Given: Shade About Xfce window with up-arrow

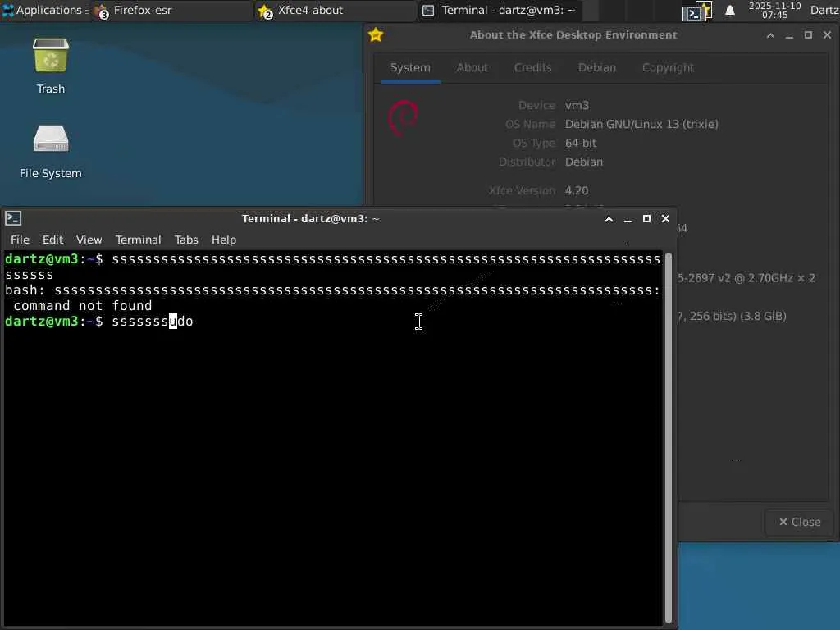Looking at the screenshot, I should 770,35.
